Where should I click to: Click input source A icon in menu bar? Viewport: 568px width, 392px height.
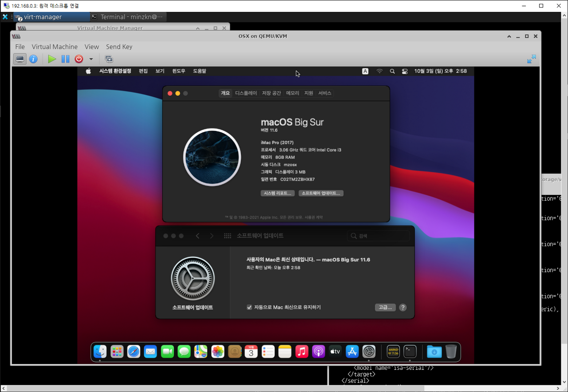tap(365, 71)
